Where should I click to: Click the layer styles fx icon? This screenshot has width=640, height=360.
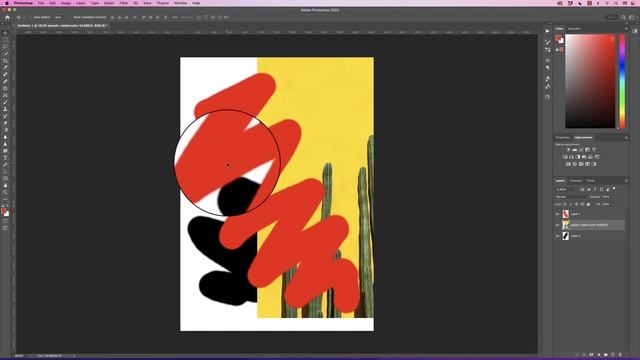point(584,355)
